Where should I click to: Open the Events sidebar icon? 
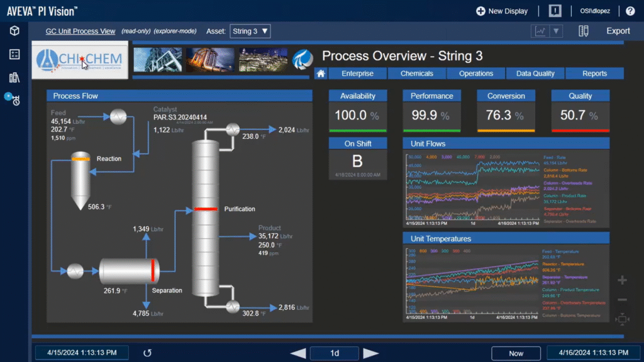click(x=14, y=100)
